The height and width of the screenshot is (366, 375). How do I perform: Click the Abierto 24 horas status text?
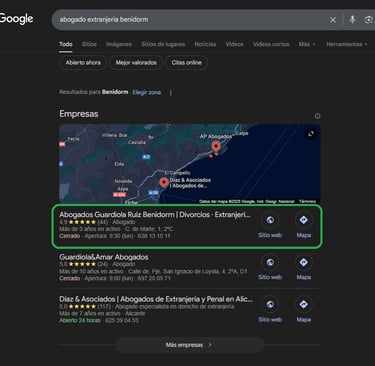(x=80, y=320)
